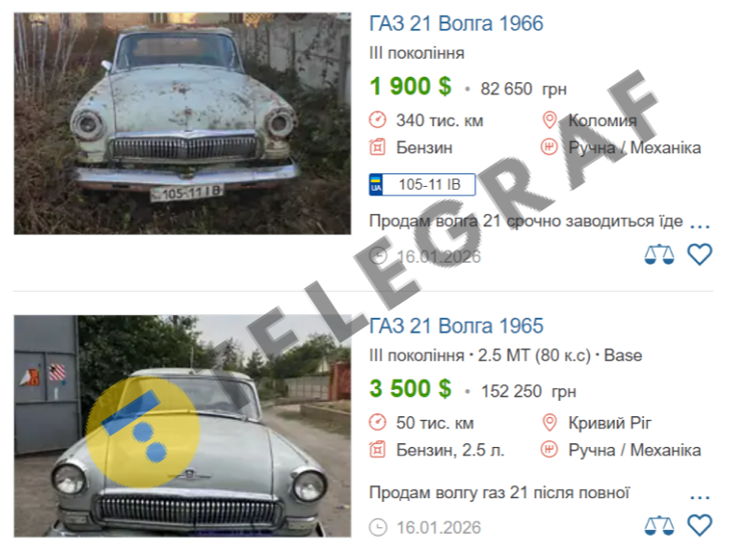Open grey 1965 Volga photo thumbnail
This screenshot has height=560, width=747.
click(182, 426)
